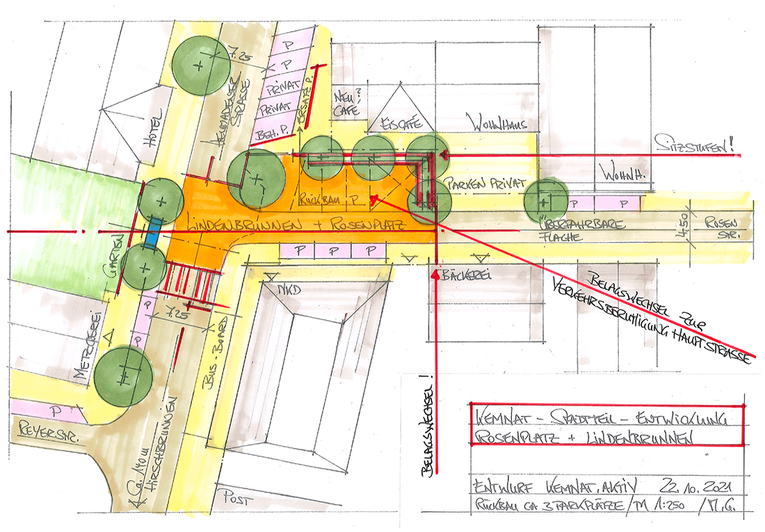This screenshot has height=532, width=765.
Task: Click the "ENTWURF KEMNAT.AKTIV" text
Action: [x=554, y=485]
